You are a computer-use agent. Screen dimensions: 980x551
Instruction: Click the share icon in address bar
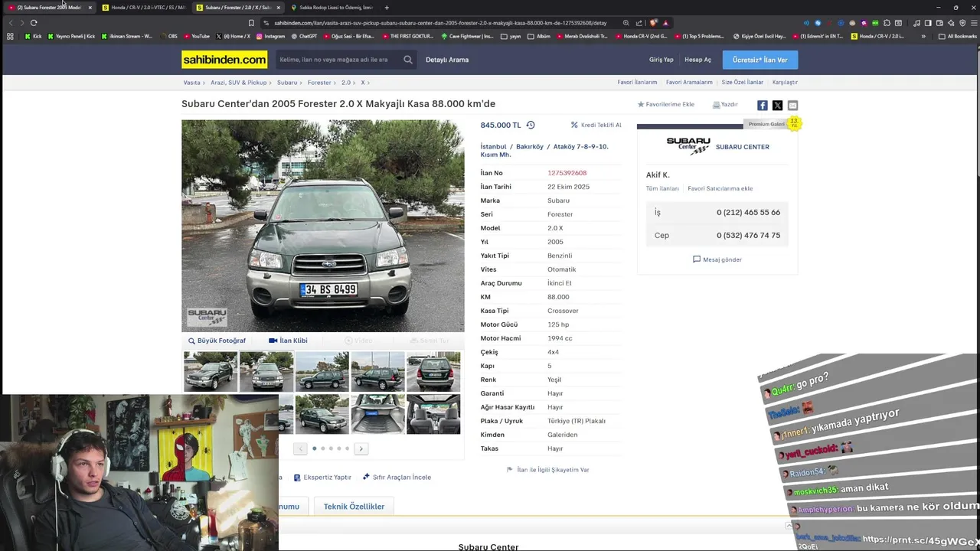pos(639,23)
